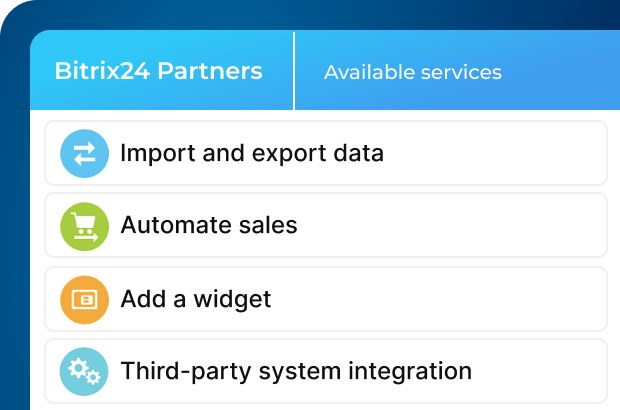Click dark blue background above the panel
The image size is (620, 410).
click(300, 14)
